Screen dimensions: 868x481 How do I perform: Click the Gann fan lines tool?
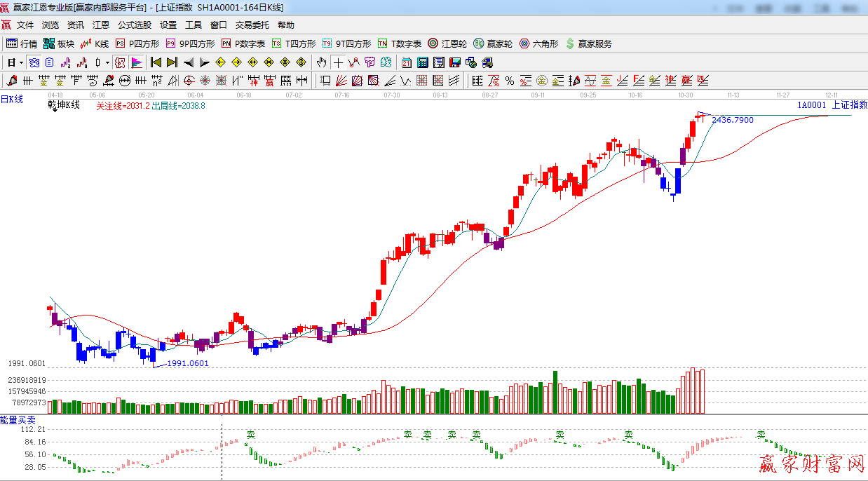point(341,81)
